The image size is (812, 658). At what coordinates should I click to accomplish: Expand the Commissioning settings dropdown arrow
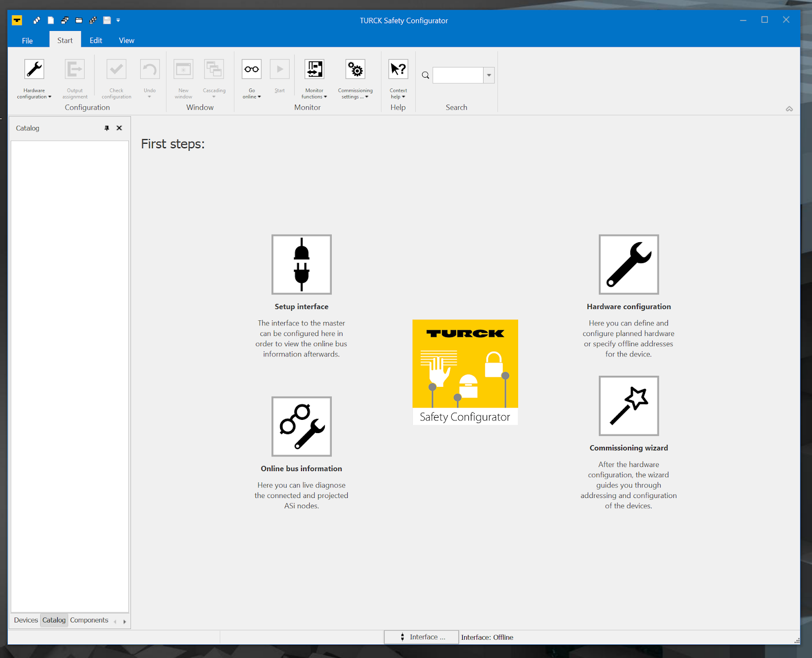pos(367,97)
